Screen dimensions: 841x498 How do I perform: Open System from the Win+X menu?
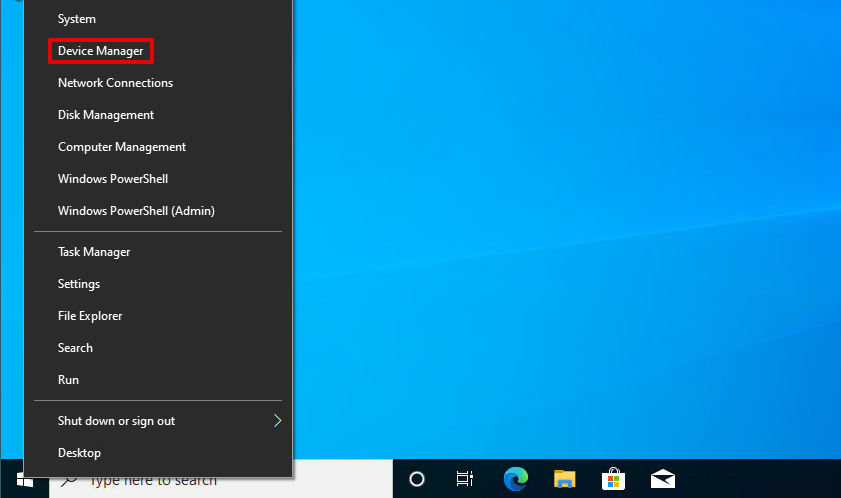[158, 19]
